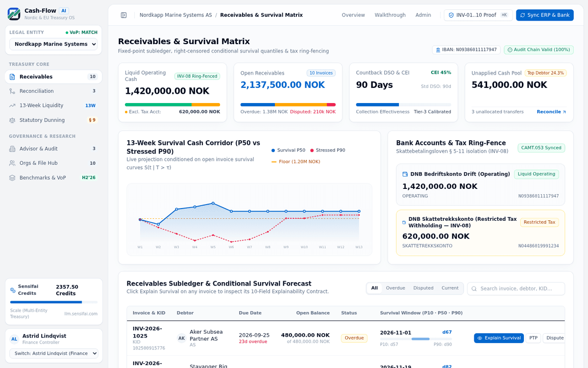Screen dimensions: 588x368
Task: Open Reconciliation in the sidebar
Action: [x=53, y=91]
